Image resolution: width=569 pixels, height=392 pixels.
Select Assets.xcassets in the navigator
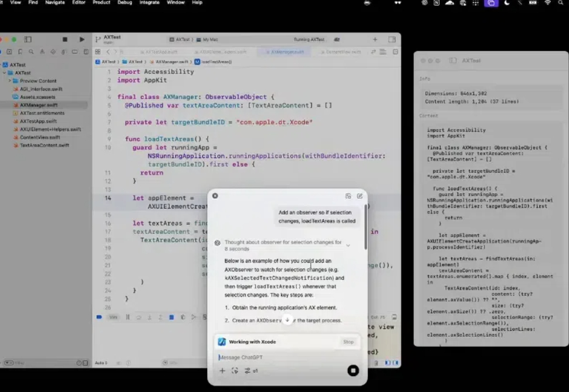tap(38, 97)
